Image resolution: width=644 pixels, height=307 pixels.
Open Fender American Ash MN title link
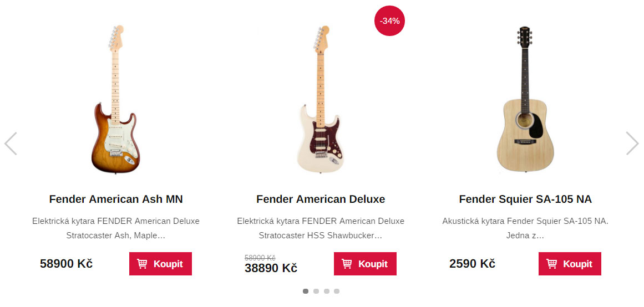116,199
